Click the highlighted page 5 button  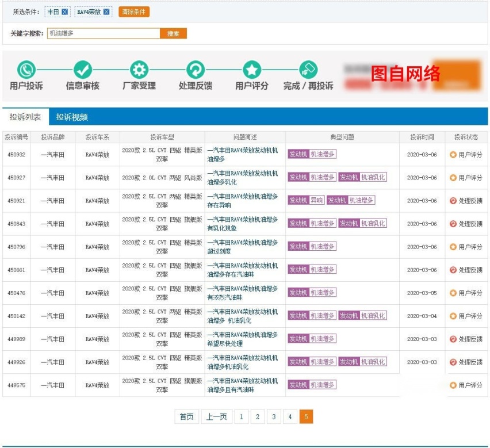point(306,417)
